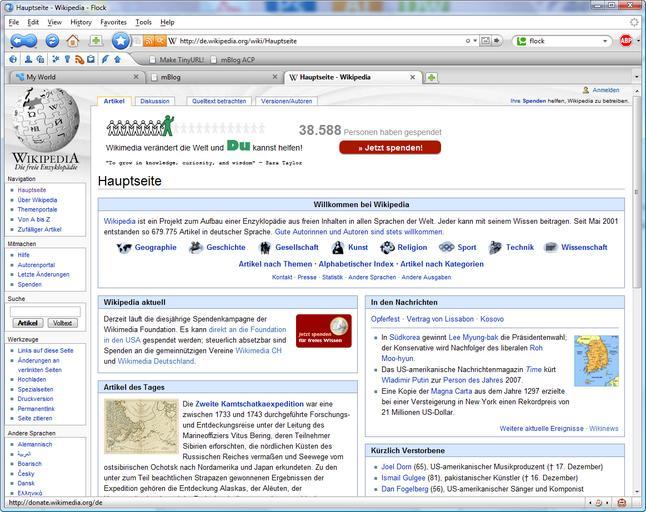Image resolution: width=646 pixels, height=512 pixels.
Task: Click the Volltext search button
Action: 62,323
